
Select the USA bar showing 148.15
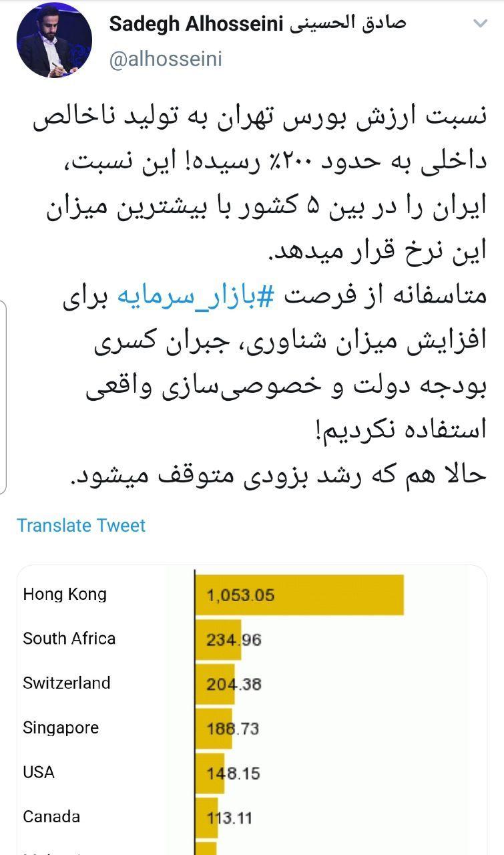click(210, 772)
